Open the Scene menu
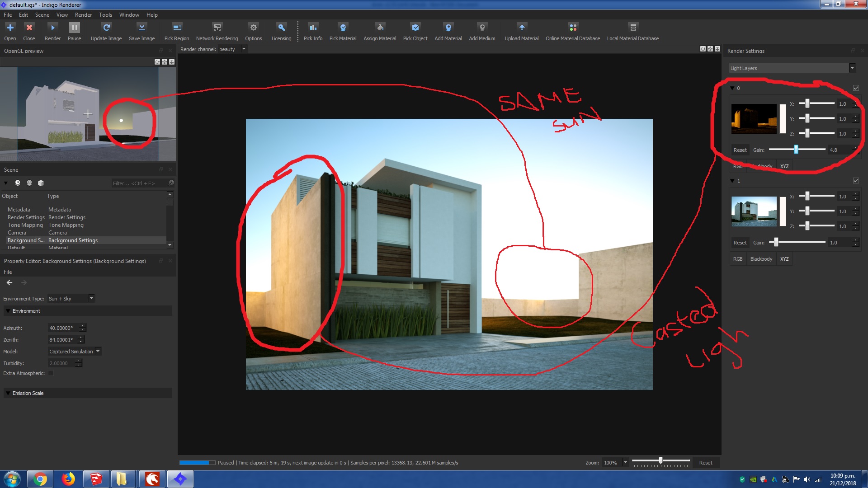Screen dimensions: 868x488 [x=42, y=15]
